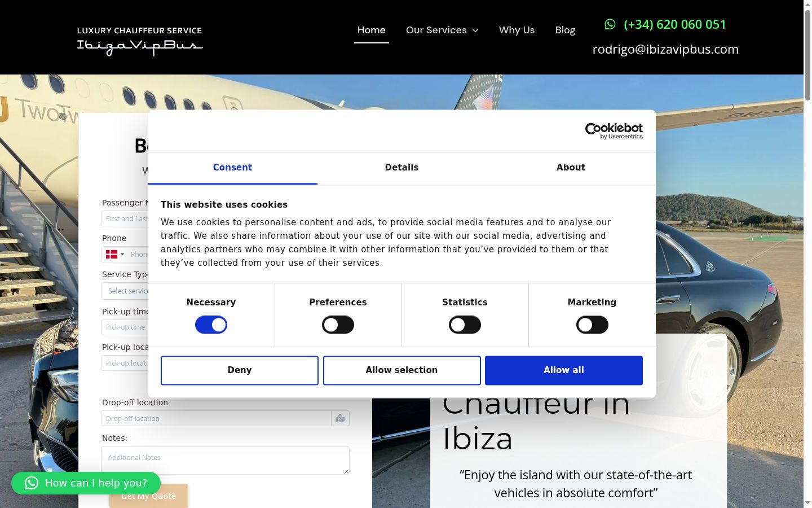
Task: Click the Allow selection button
Action: coord(402,370)
